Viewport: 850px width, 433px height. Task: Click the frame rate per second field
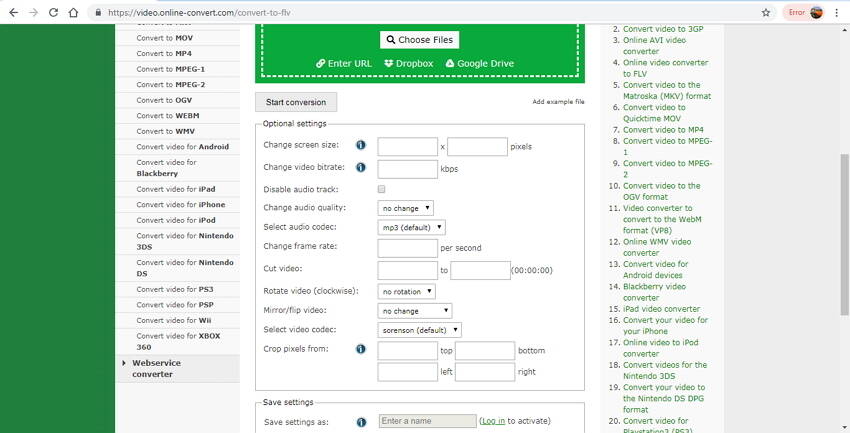tap(408, 248)
